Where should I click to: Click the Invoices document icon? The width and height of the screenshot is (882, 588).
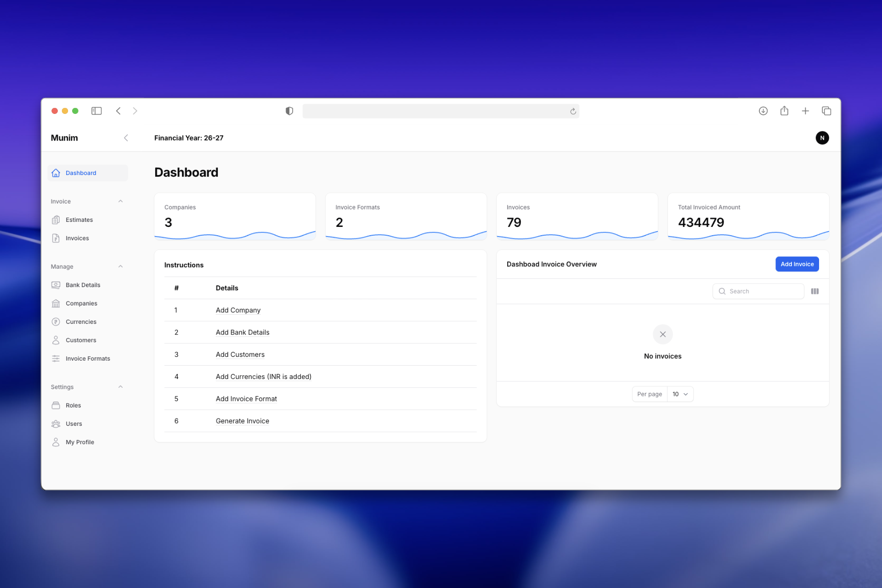pyautogui.click(x=56, y=238)
